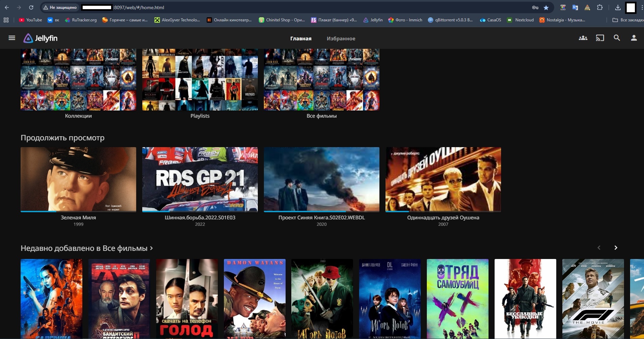Switch to the Избранное tab
The height and width of the screenshot is (339, 644).
coord(341,38)
